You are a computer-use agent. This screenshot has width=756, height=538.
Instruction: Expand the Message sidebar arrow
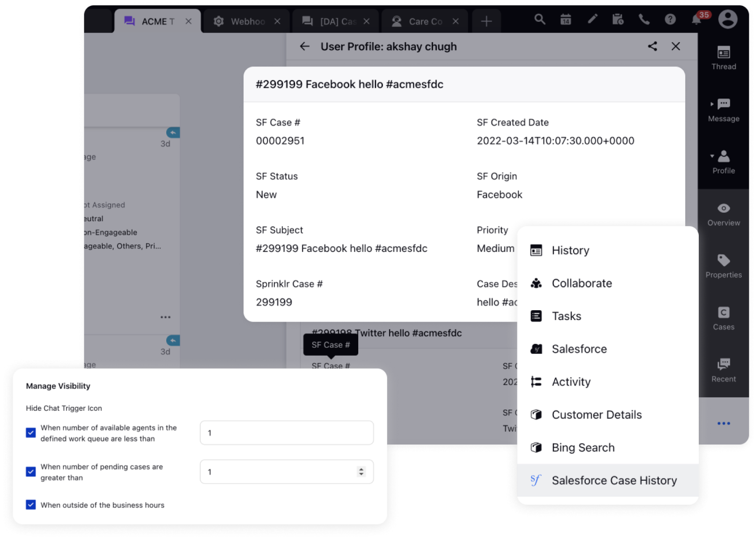click(x=712, y=104)
